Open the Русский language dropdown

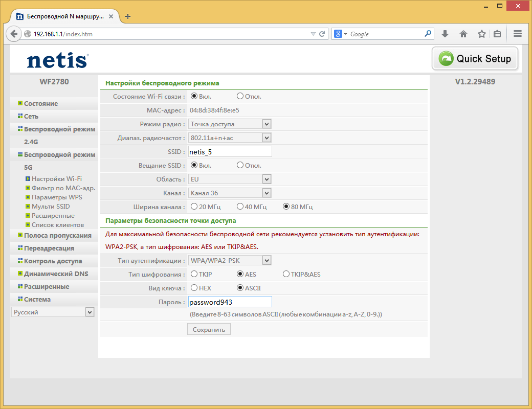53,312
